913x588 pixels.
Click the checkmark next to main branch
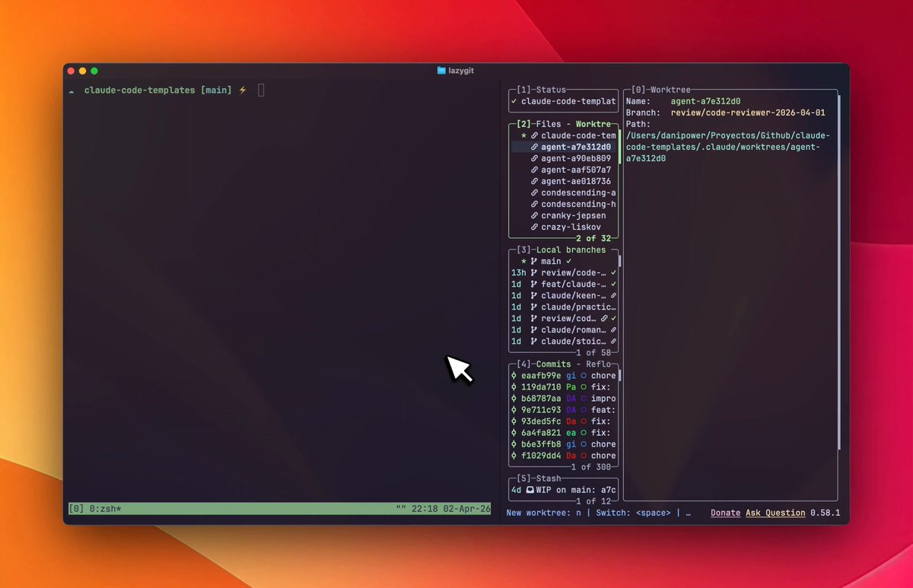pyautogui.click(x=568, y=261)
